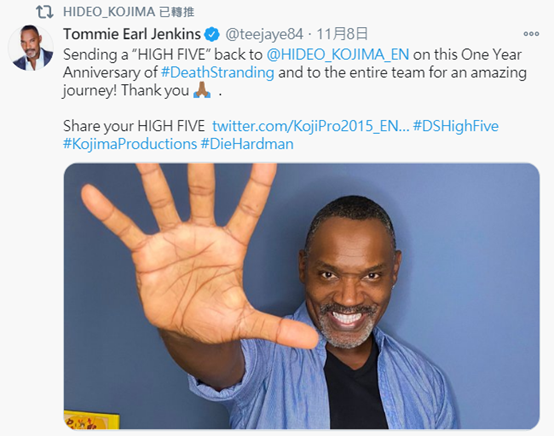The image size is (554, 436).
Task: Click the retweet icon above the tweet
Action: click(x=45, y=12)
